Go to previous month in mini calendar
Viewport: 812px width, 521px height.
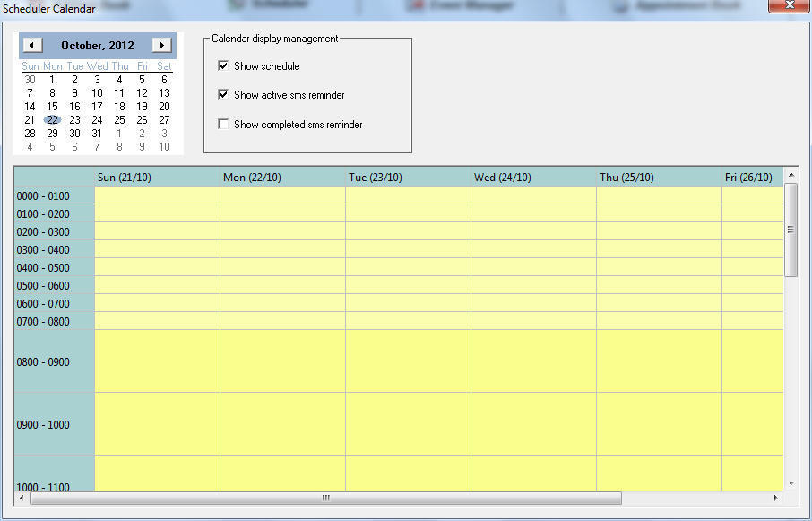32,45
